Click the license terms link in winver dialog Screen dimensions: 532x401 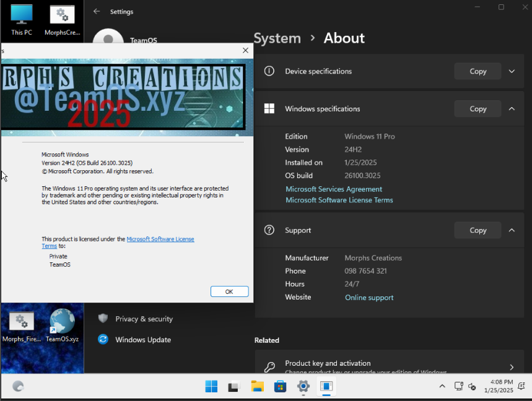(x=160, y=239)
